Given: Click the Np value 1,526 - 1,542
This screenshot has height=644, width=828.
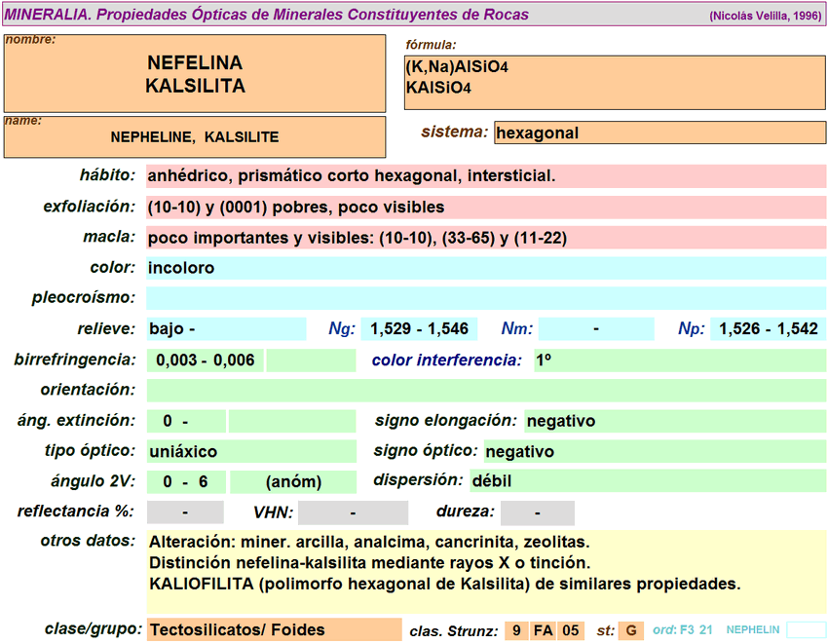Looking at the screenshot, I should [768, 329].
